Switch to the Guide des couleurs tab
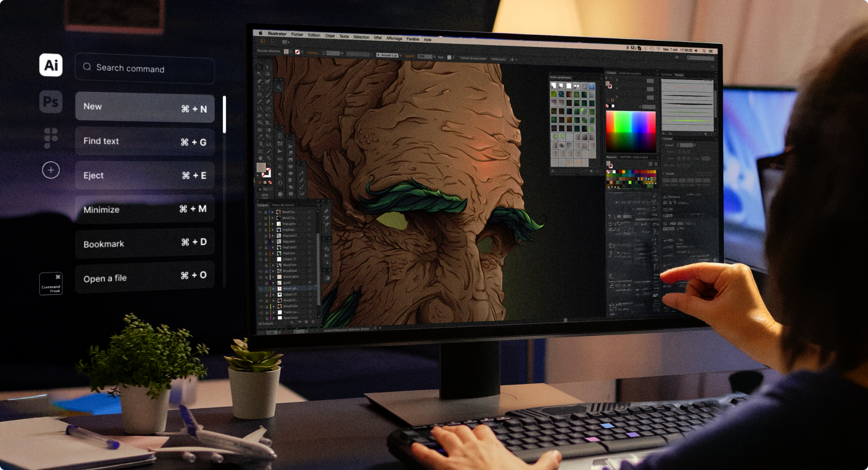868x470 pixels. click(630, 73)
